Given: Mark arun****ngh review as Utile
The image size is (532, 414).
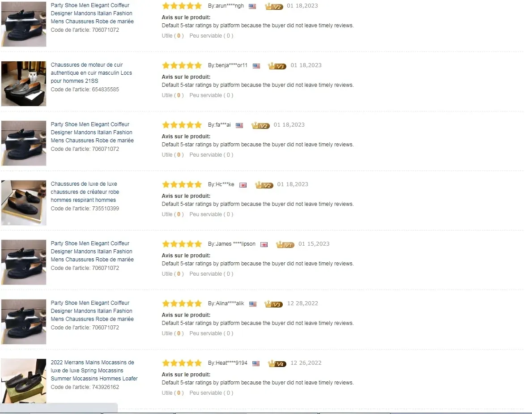Looking at the screenshot, I should point(173,36).
